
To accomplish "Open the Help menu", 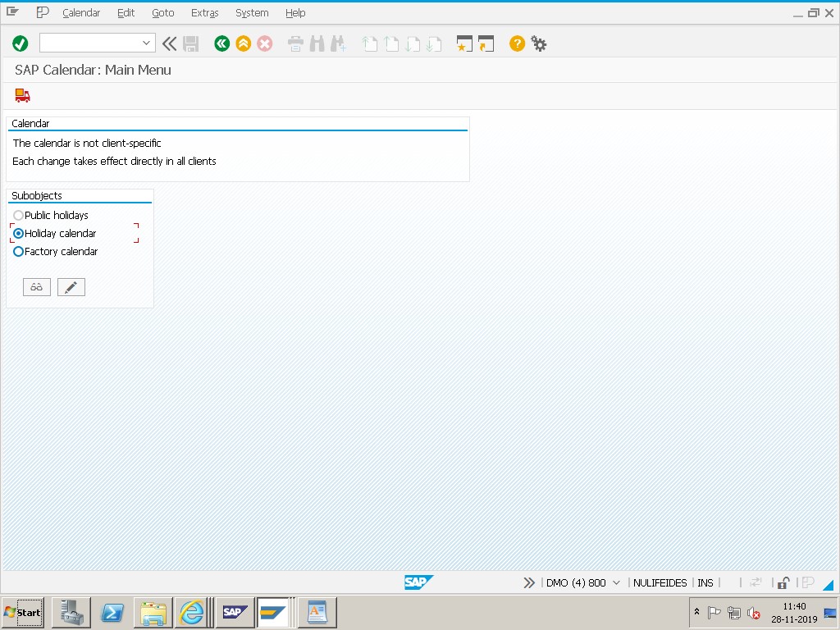I will [x=295, y=13].
